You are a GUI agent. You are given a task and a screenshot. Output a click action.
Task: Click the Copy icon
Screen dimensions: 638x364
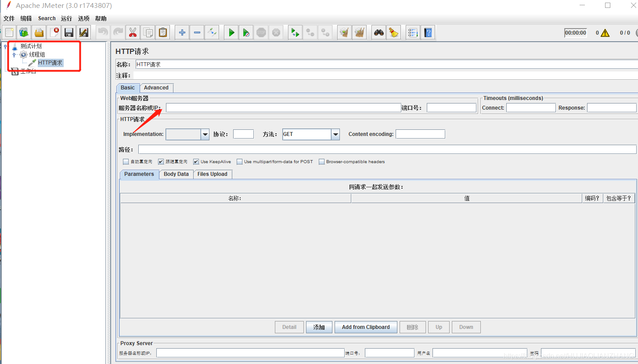pos(148,32)
